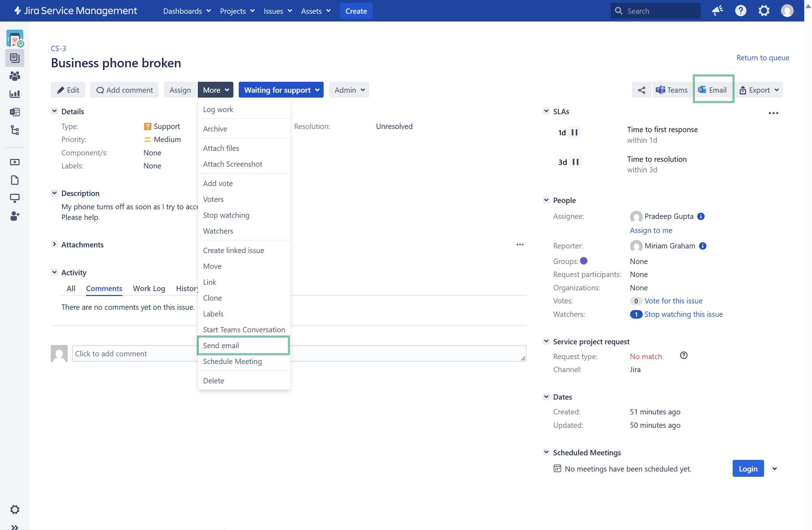Click the Login button for meetings

(748, 469)
